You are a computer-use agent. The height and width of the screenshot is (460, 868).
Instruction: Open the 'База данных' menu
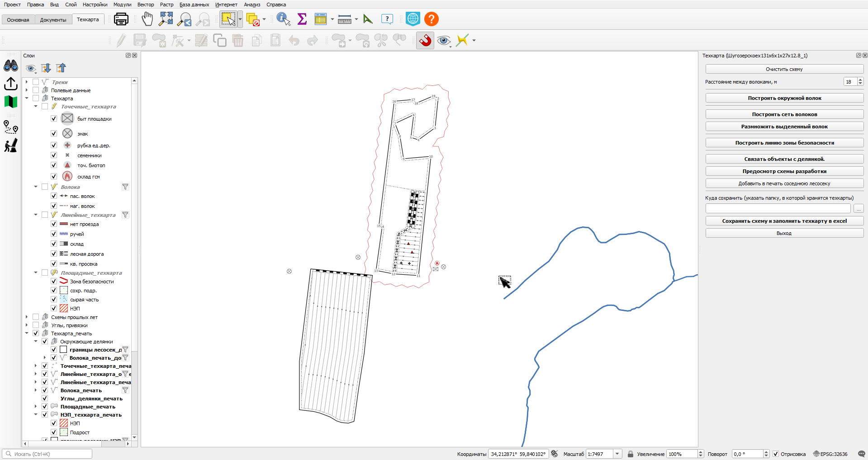(x=194, y=5)
